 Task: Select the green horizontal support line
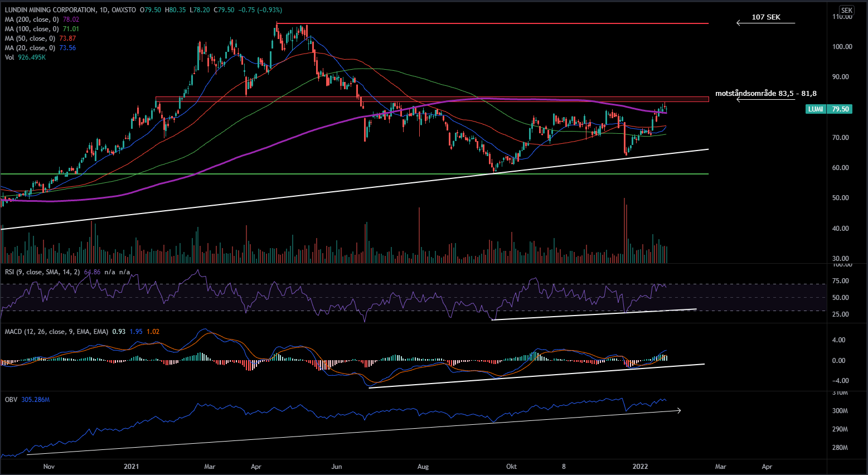(x=334, y=174)
